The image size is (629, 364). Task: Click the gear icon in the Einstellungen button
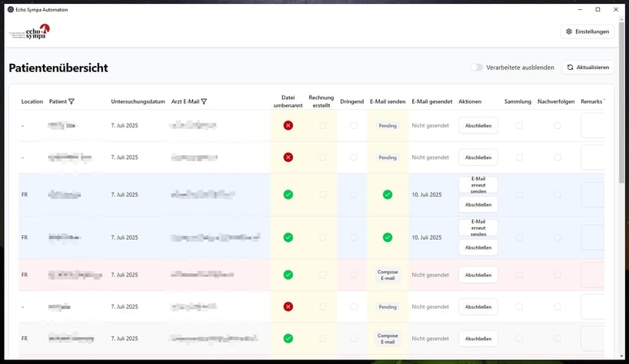[x=569, y=31]
